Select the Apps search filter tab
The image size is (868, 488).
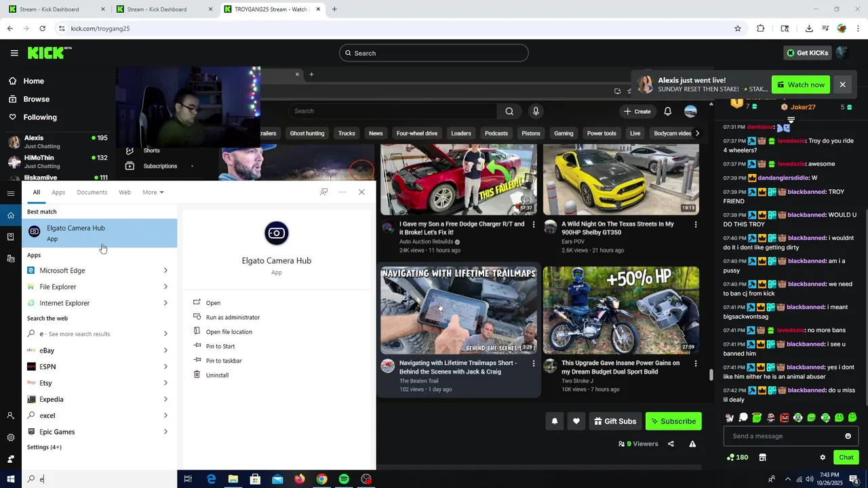(x=58, y=192)
